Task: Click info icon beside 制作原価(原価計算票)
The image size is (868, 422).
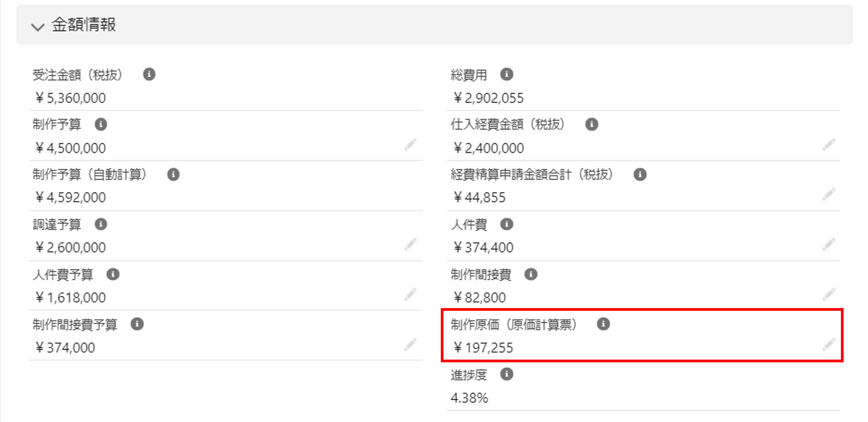Action: (603, 324)
